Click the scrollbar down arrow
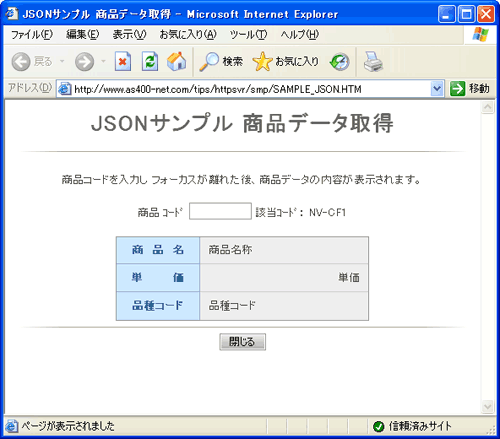Viewport: 500px width, 439px height. pos(487,406)
